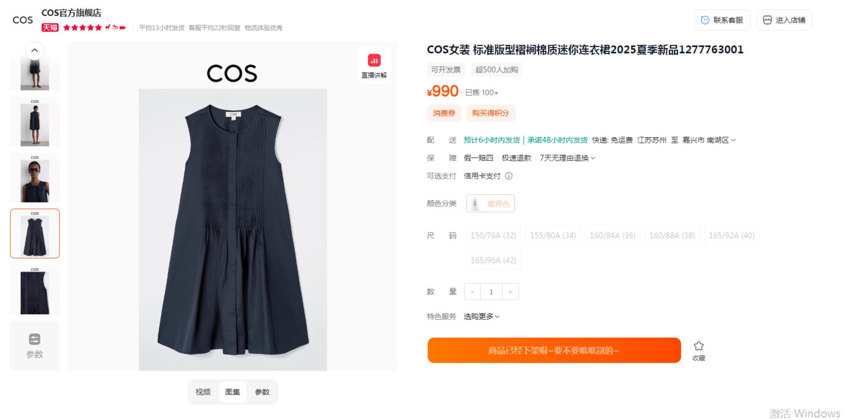Click the COS store logo

(x=23, y=20)
